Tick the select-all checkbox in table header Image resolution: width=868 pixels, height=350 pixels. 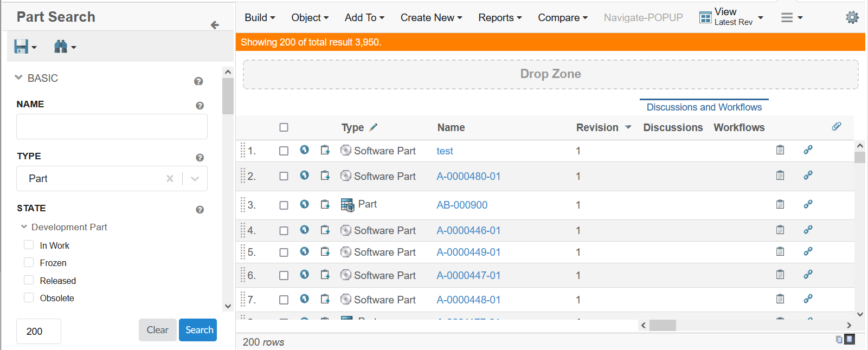click(x=284, y=127)
